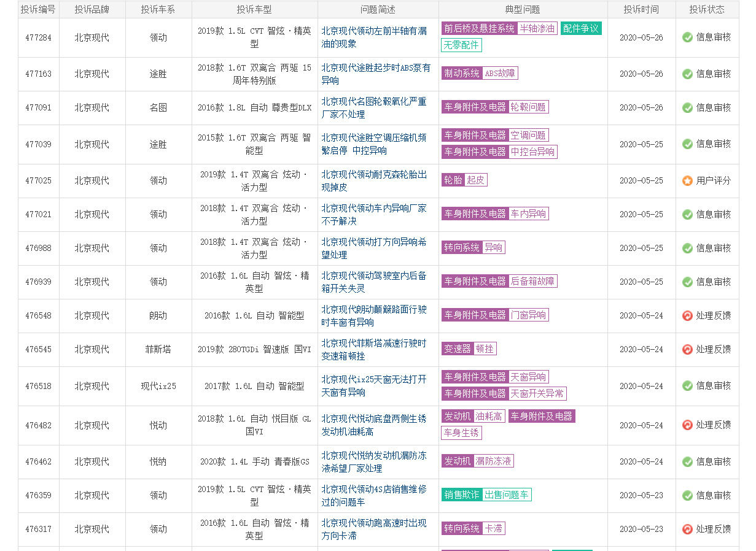Open complaint 北京现代名图轮毂氧化严重厂家不处理
Screen dimensions: 756x551
click(x=374, y=107)
